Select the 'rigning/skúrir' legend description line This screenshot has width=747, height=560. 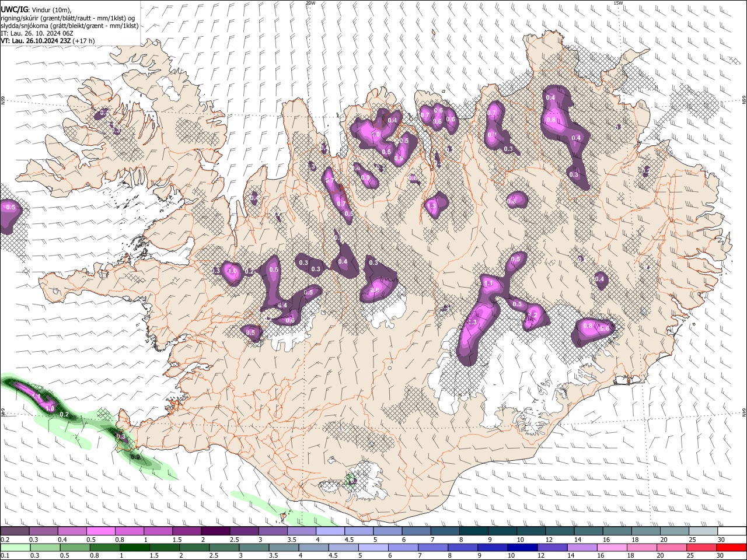tap(68, 18)
